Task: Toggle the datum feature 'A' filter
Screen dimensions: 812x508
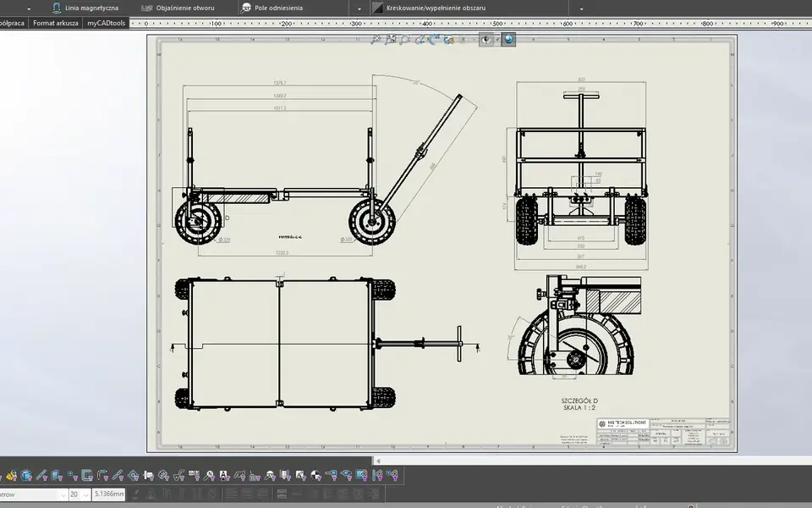Action: point(223,475)
